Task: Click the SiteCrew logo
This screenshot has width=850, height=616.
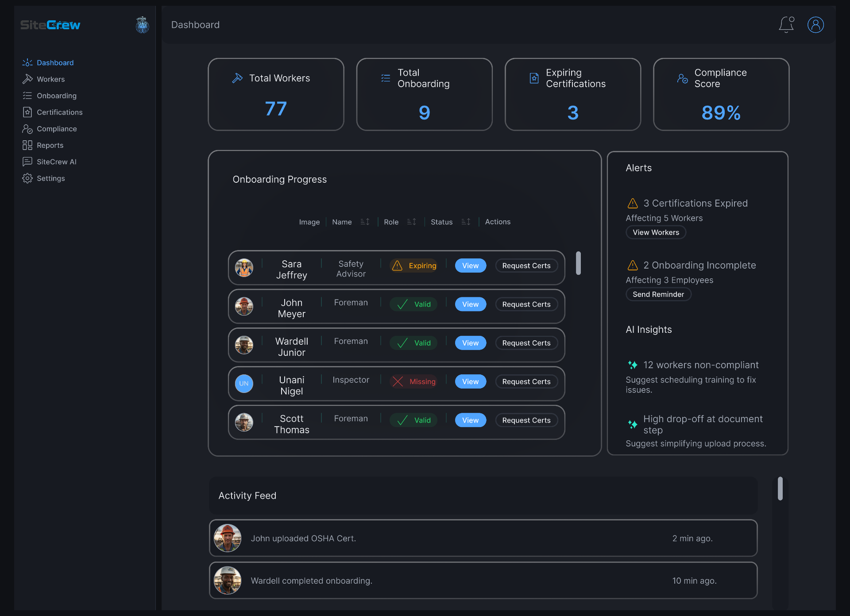Action: [x=50, y=25]
